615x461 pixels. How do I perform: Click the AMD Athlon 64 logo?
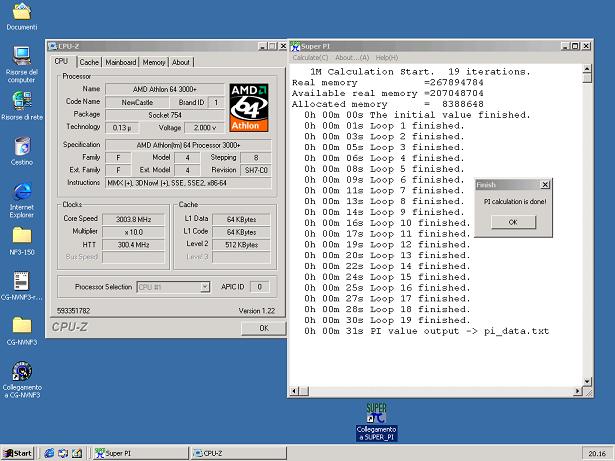tap(249, 108)
